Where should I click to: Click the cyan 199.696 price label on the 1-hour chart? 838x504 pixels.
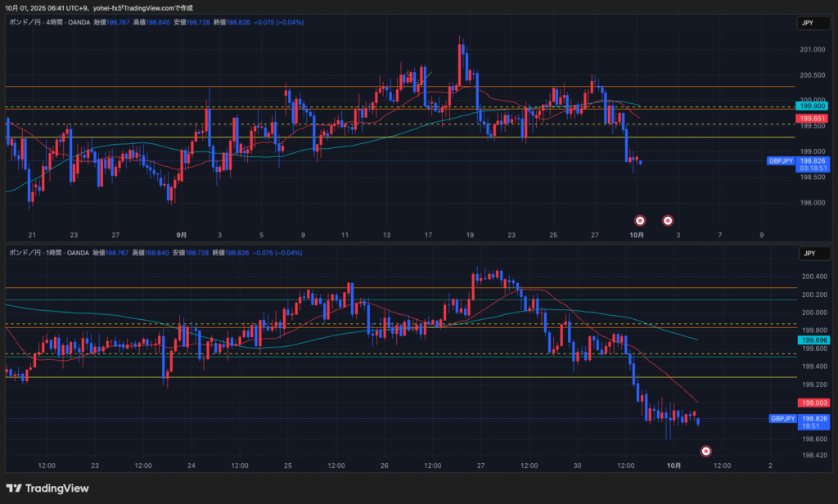pyautogui.click(x=813, y=340)
